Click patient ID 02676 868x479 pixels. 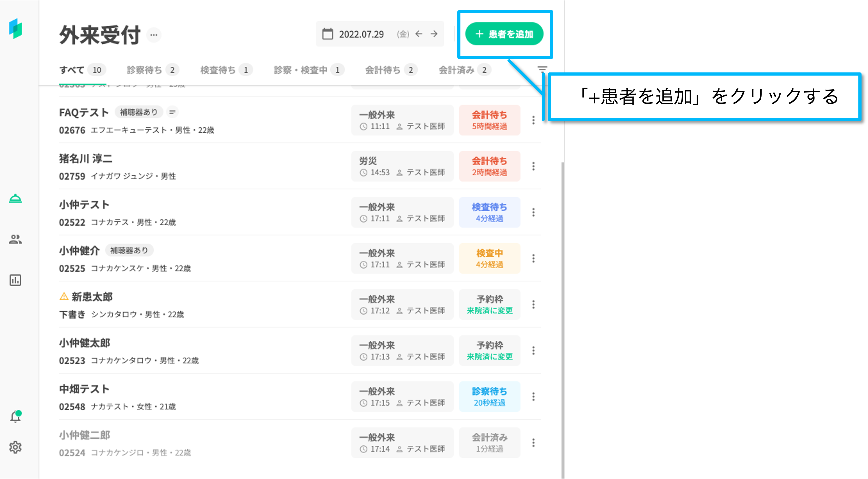(72, 130)
